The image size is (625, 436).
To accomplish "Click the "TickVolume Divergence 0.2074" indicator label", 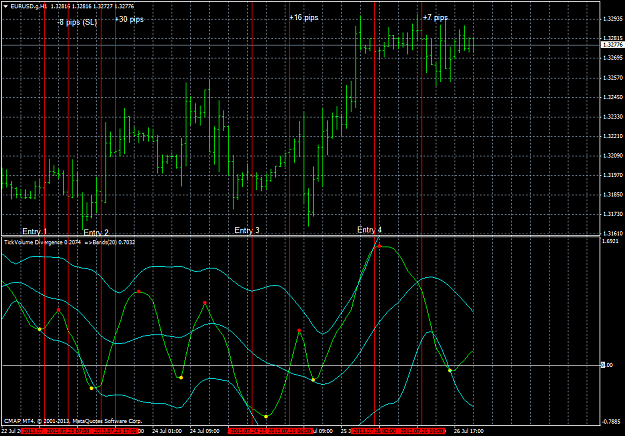I will coord(42,242).
